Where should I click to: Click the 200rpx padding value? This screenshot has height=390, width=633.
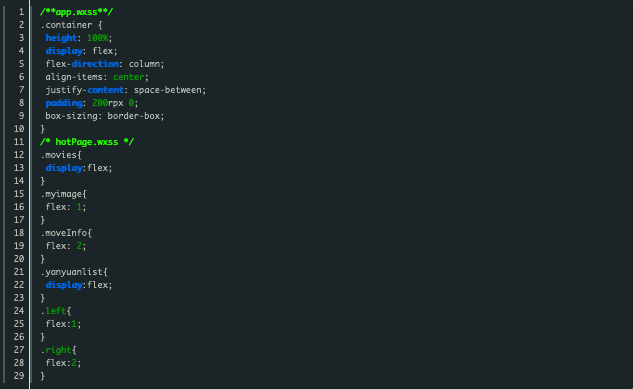pyautogui.click(x=108, y=103)
